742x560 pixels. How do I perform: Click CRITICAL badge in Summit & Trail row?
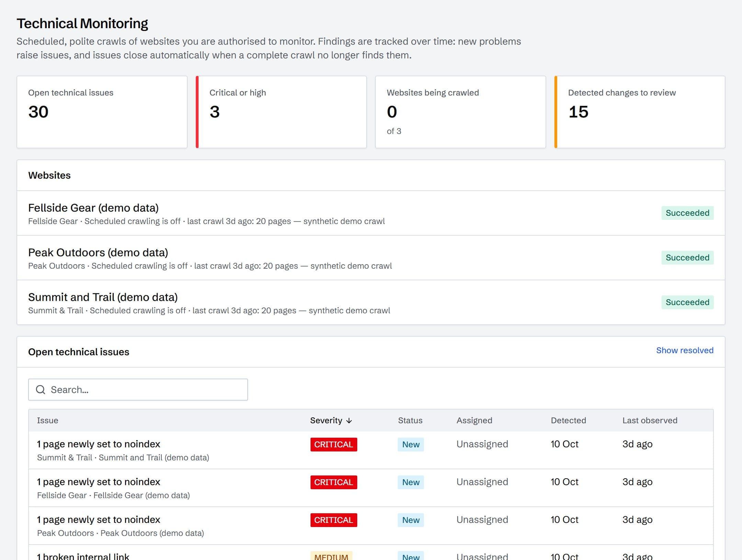[334, 445]
